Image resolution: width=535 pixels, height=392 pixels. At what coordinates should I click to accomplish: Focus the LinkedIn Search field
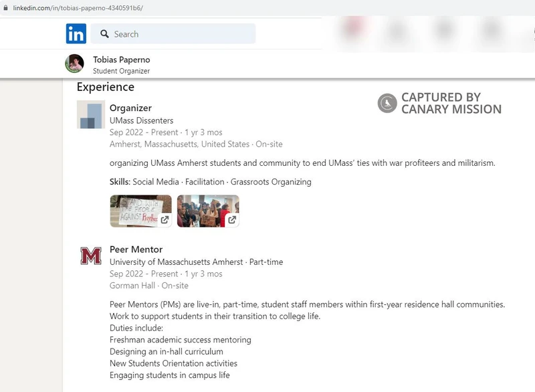tap(173, 33)
